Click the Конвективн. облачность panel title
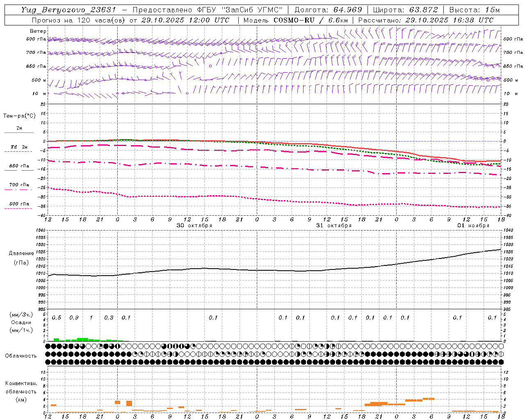Screen dimensions: 525x420 point(21,388)
